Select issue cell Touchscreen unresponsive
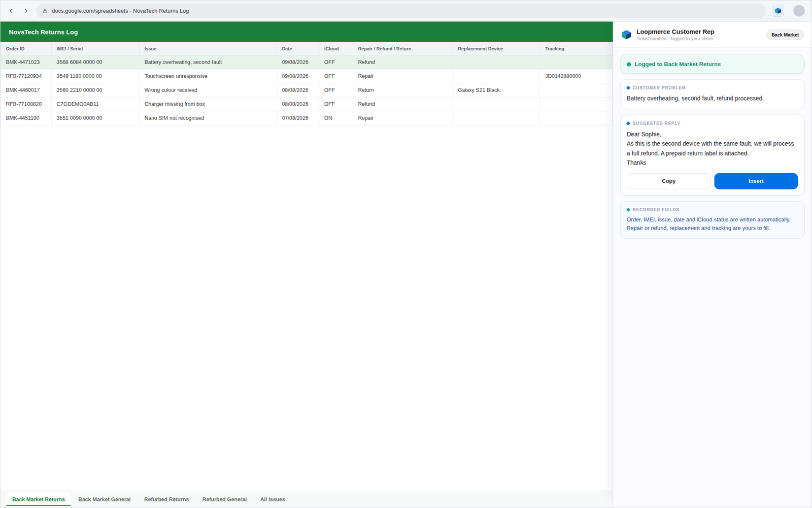Screen dimensions: 812x508 point(208,76)
